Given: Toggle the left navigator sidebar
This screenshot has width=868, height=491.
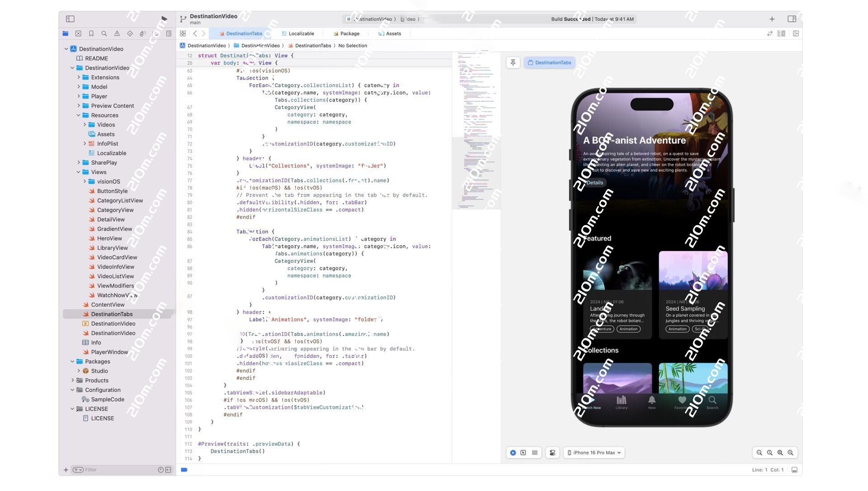Looking at the screenshot, I should pyautogui.click(x=70, y=19).
